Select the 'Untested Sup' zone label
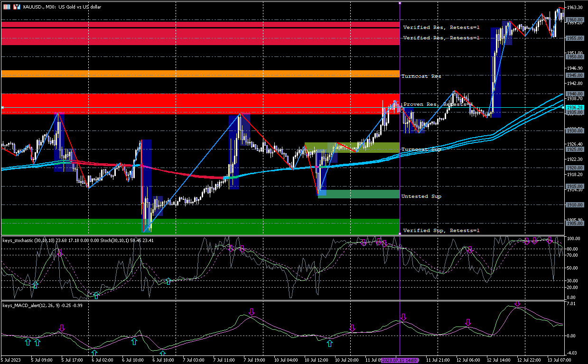The image size is (588, 364). (421, 196)
